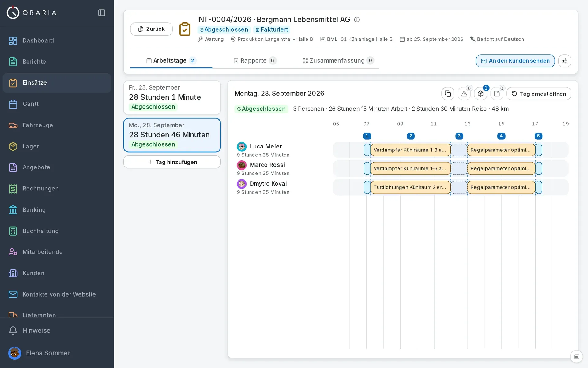Open Dmytro Koval's Türdichtungen Kühlraum block

click(x=411, y=187)
